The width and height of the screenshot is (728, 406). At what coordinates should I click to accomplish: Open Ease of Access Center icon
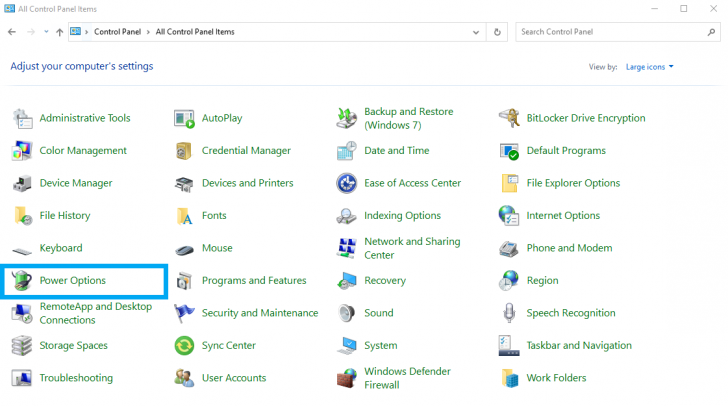[346, 183]
